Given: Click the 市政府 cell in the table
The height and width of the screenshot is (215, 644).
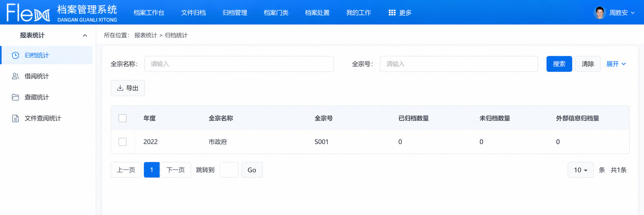Looking at the screenshot, I should 218,142.
